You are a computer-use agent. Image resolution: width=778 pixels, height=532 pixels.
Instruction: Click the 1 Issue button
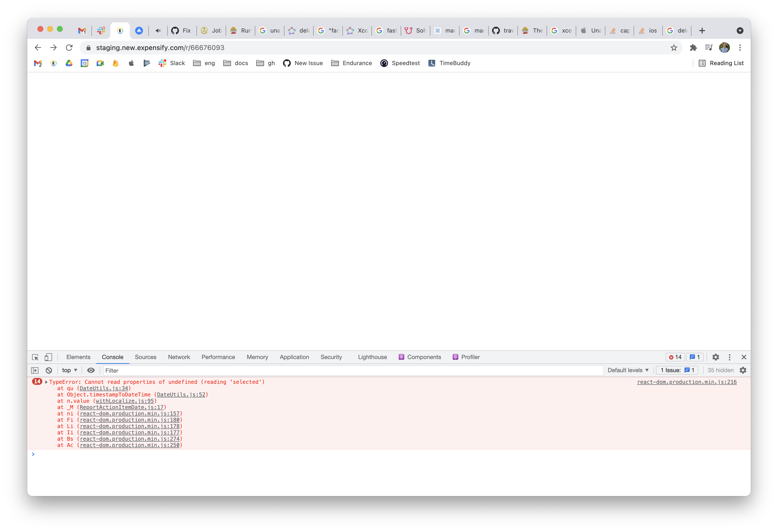(677, 370)
